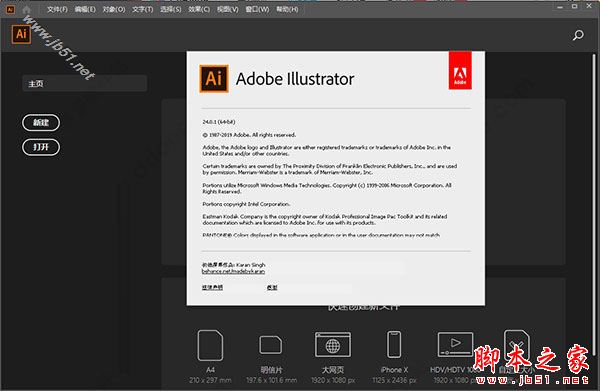The width and height of the screenshot is (600, 391).
Task: Select the 大网页 web preset icon
Action: pyautogui.click(x=333, y=345)
